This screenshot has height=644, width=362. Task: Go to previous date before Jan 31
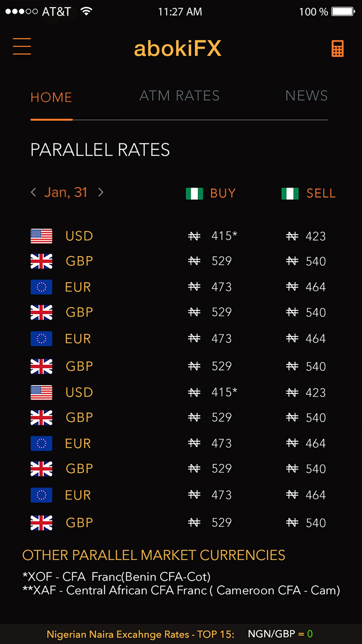tap(34, 192)
